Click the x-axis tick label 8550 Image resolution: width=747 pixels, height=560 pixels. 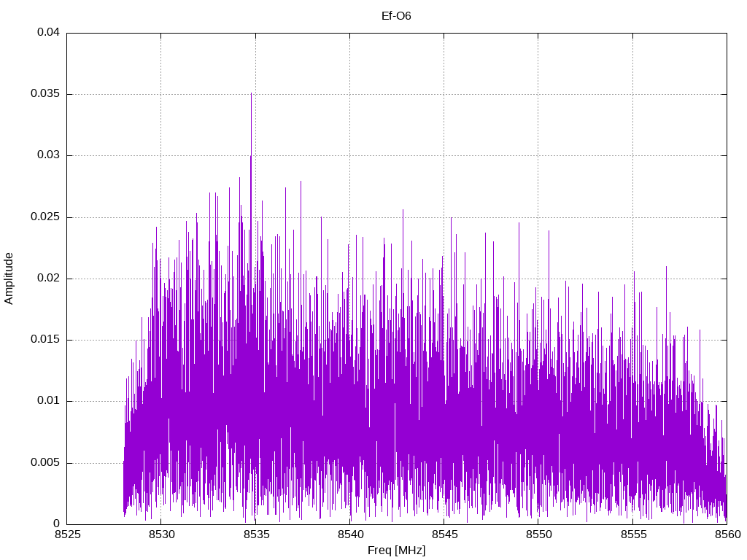(x=539, y=534)
